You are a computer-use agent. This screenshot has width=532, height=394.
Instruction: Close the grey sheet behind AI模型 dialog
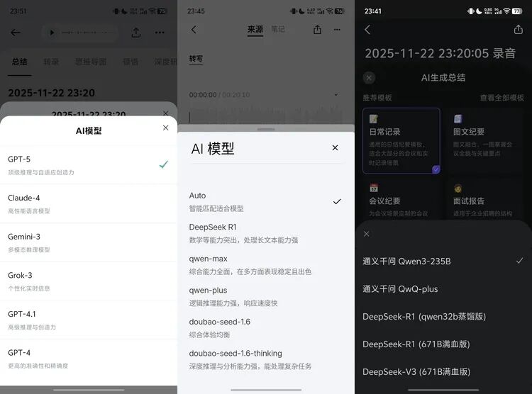165,113
